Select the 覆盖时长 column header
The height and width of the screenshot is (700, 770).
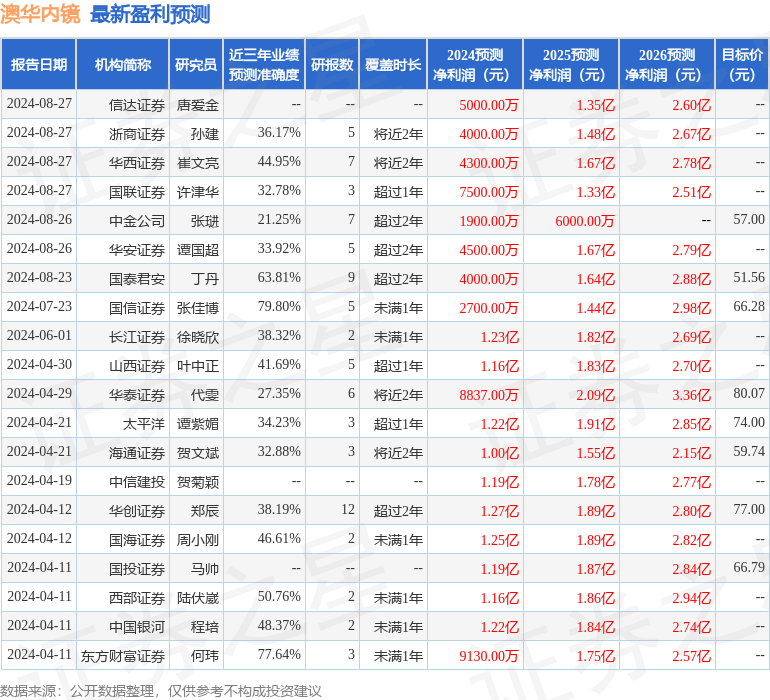(393, 64)
